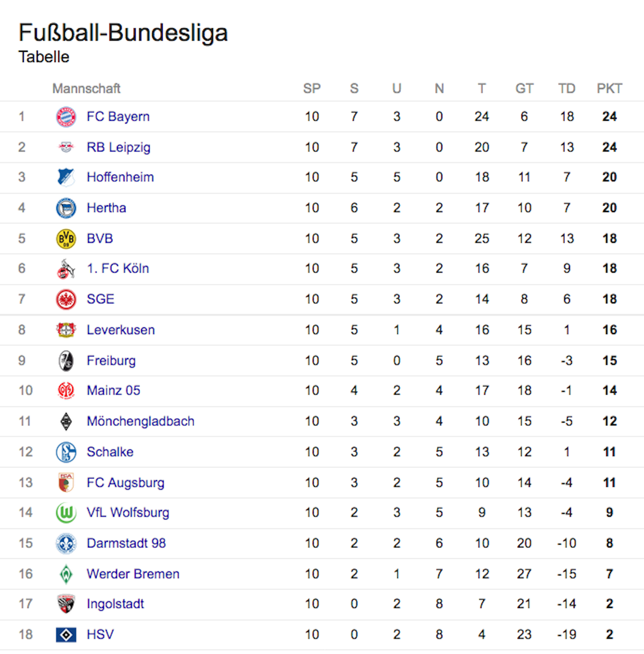Screen dimensions: 644x654
Task: Click the RB Leipzig logo icon
Action: click(x=66, y=147)
